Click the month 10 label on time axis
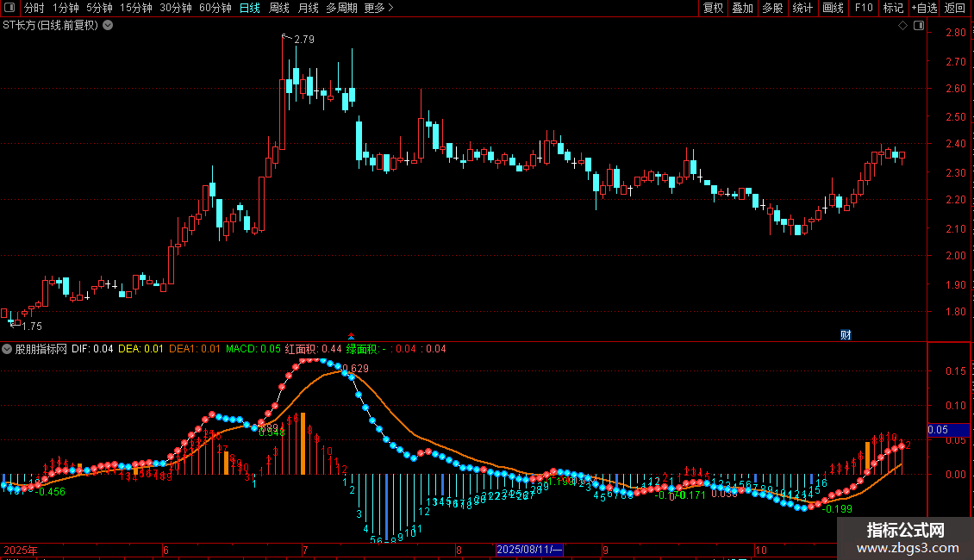 761,550
